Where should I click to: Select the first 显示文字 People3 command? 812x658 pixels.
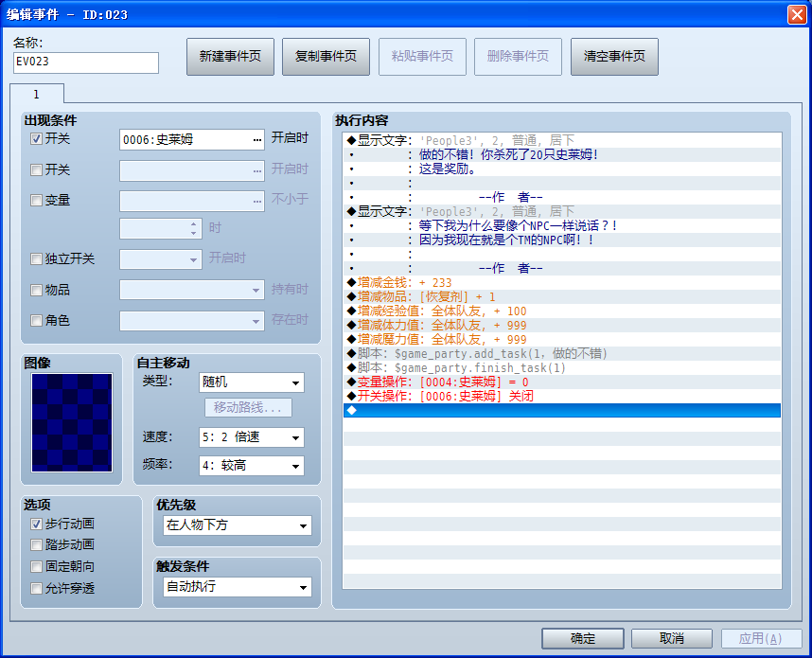(562, 140)
